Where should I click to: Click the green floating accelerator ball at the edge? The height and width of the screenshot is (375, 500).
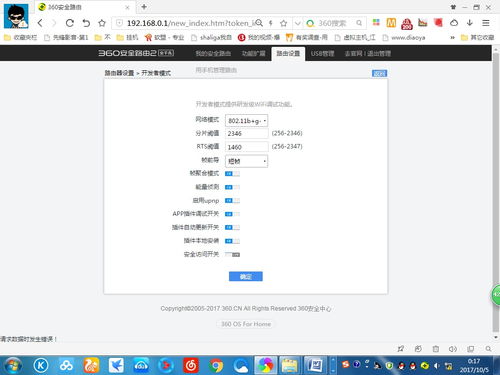point(496,294)
